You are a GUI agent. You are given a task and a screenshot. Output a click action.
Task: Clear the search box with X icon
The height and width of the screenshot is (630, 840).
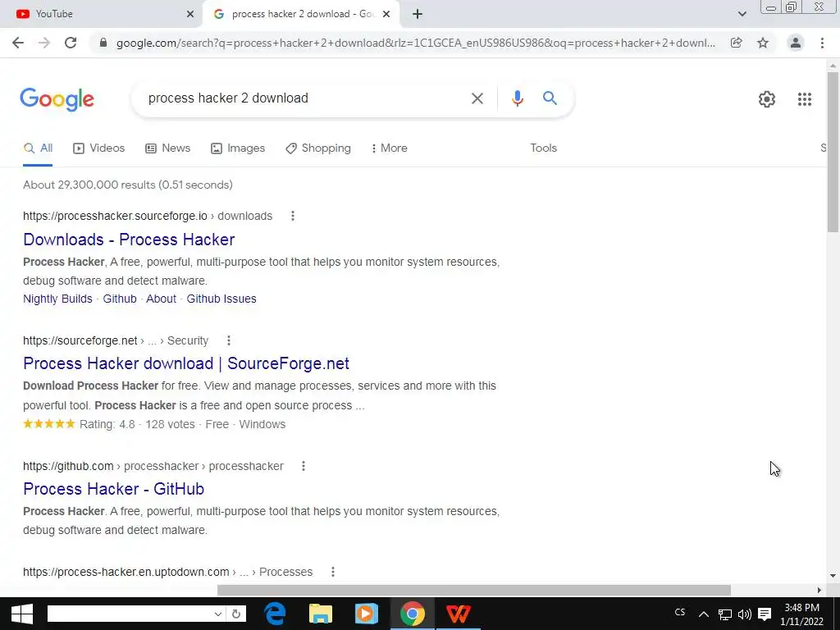point(477,98)
